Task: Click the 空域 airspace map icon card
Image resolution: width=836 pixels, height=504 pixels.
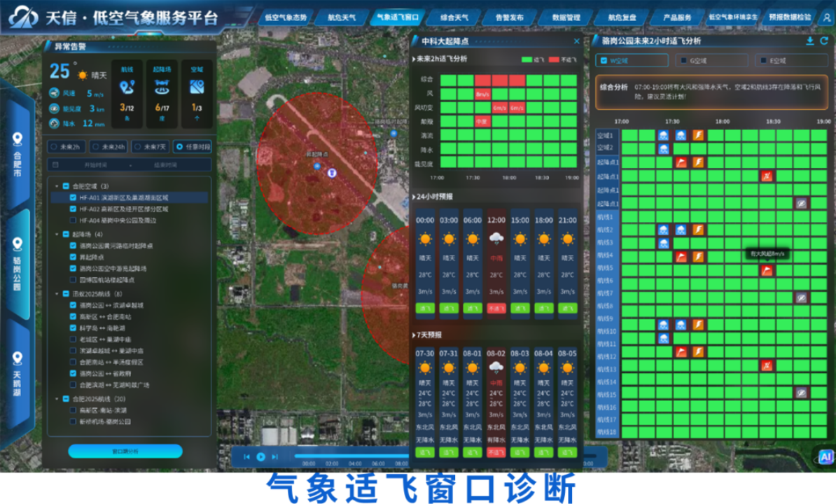Action: click(x=197, y=87)
